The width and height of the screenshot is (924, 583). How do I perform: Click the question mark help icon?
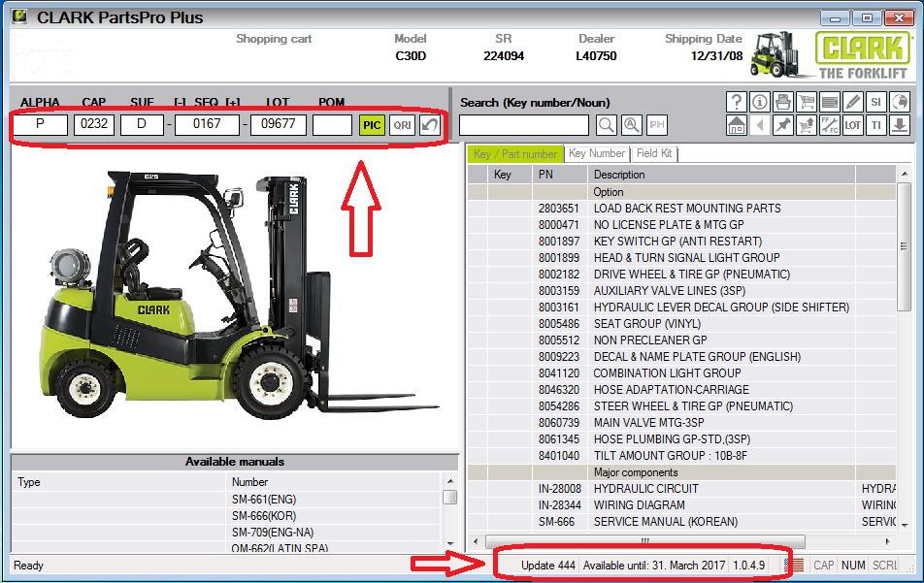pyautogui.click(x=736, y=102)
